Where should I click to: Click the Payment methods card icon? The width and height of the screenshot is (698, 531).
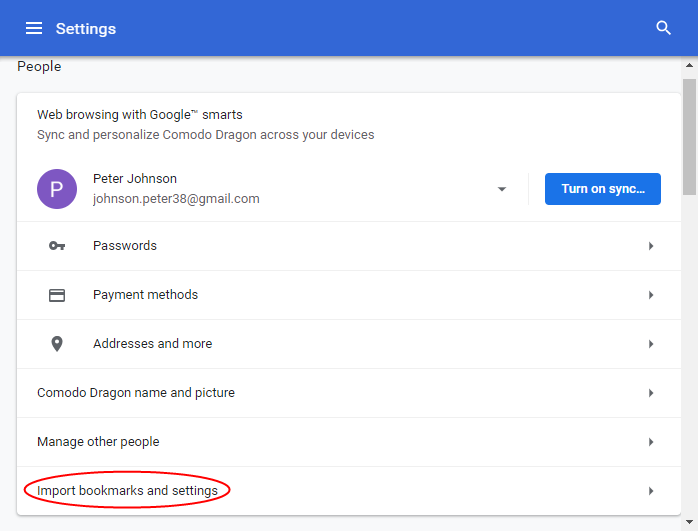(x=57, y=295)
